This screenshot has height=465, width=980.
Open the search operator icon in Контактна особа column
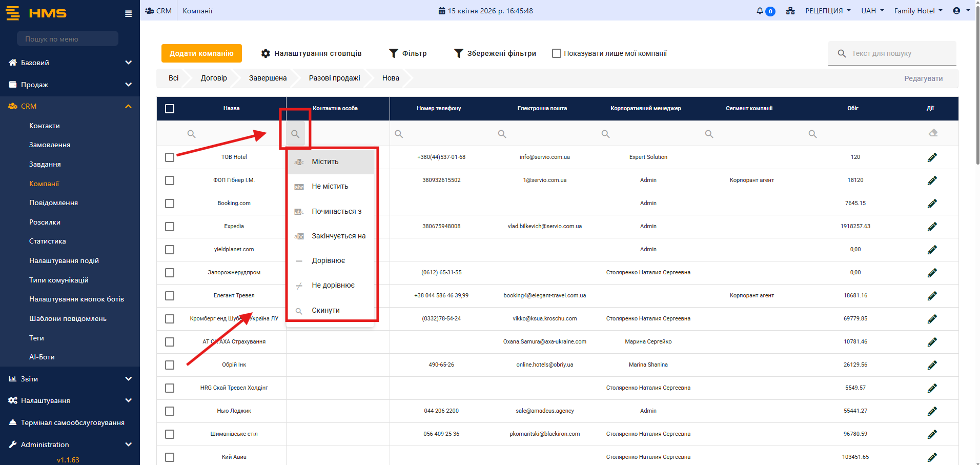tap(295, 134)
